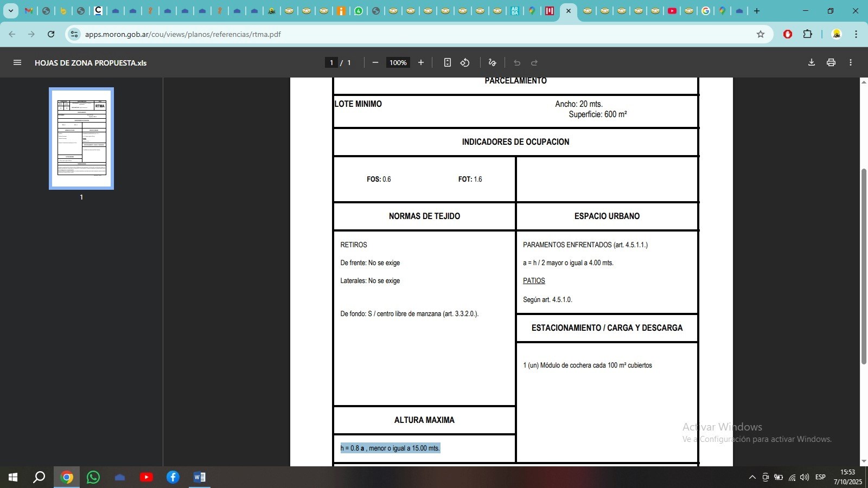The image size is (868, 488).
Task: Zoom out the PDF document
Action: pyautogui.click(x=375, y=62)
